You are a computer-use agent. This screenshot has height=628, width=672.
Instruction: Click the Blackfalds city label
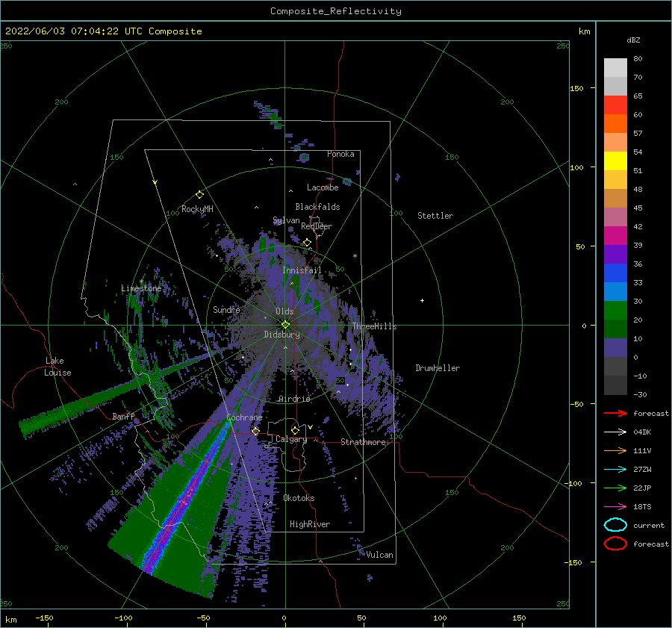click(317, 207)
